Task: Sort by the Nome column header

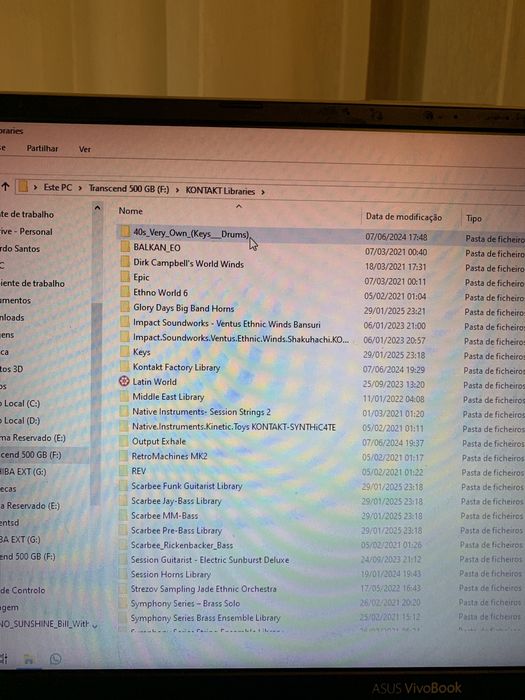Action: pyautogui.click(x=130, y=211)
